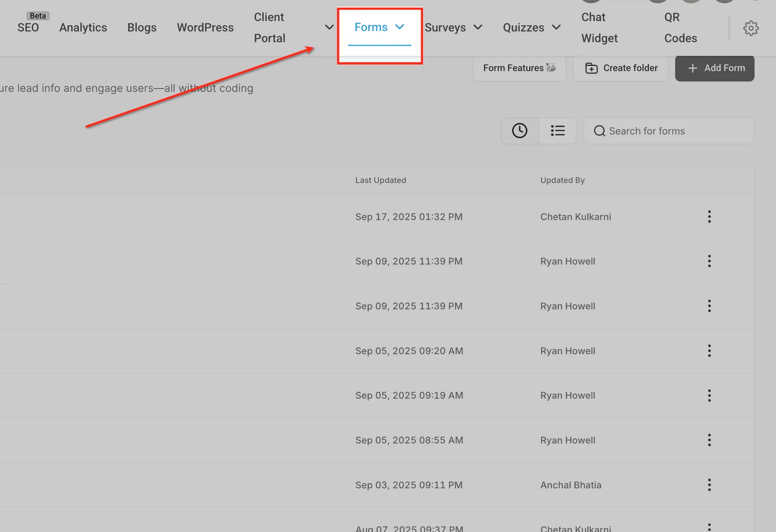Open the settings gear icon
This screenshot has width=776, height=532.
[x=751, y=28]
